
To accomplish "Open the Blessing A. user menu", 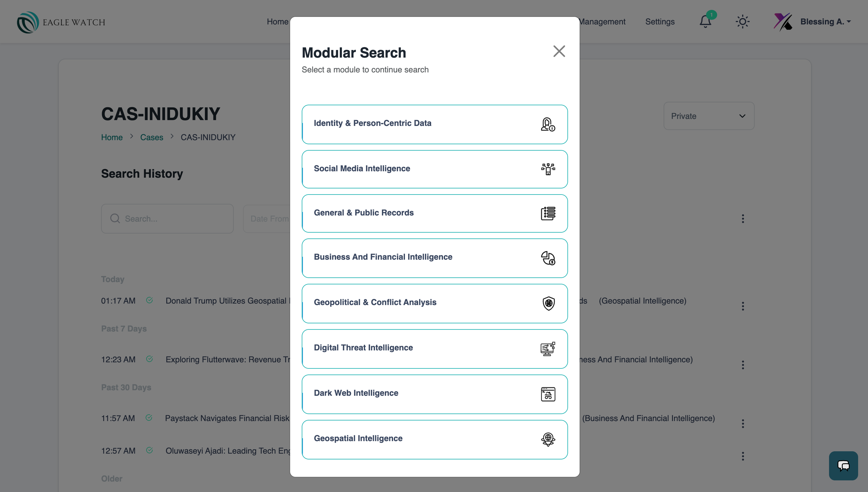I will click(824, 22).
